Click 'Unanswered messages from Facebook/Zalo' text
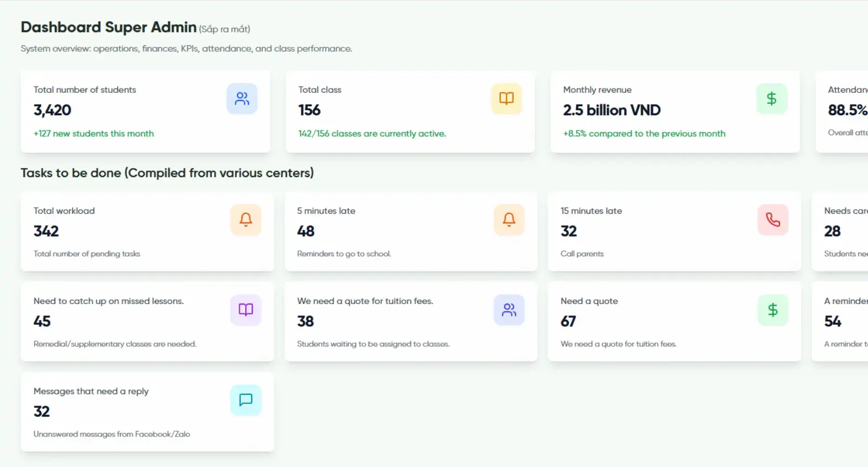This screenshot has width=868, height=467. tap(112, 434)
